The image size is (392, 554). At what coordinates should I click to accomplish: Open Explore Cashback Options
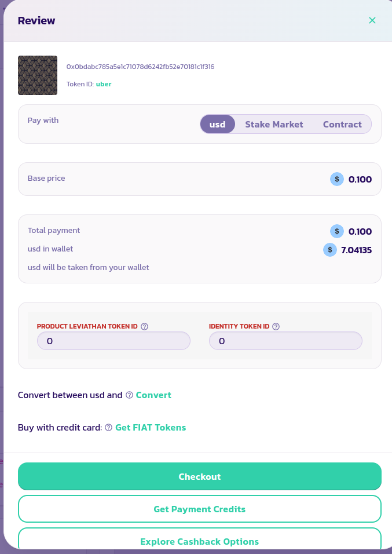click(x=200, y=541)
